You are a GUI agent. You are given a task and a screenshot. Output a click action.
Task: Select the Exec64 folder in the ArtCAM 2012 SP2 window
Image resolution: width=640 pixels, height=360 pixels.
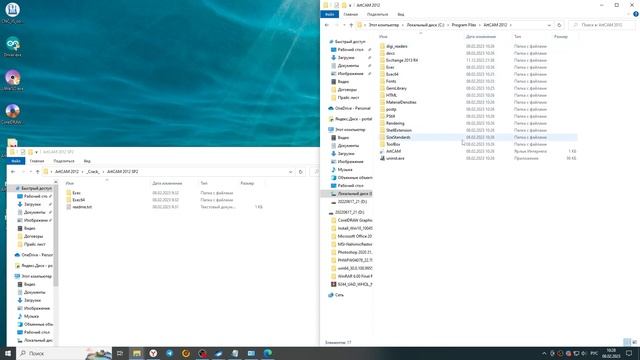[78, 200]
